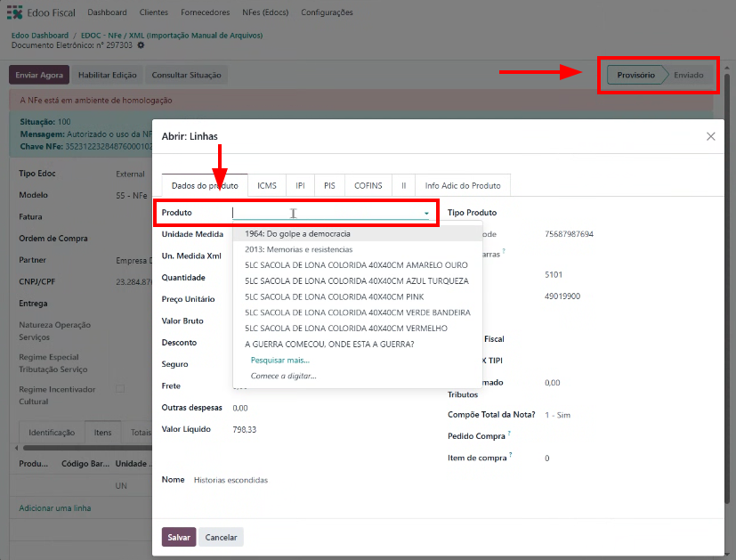Click the Valor Líquido value 798,33
Viewport: 736px width, 560px height.
(x=245, y=429)
